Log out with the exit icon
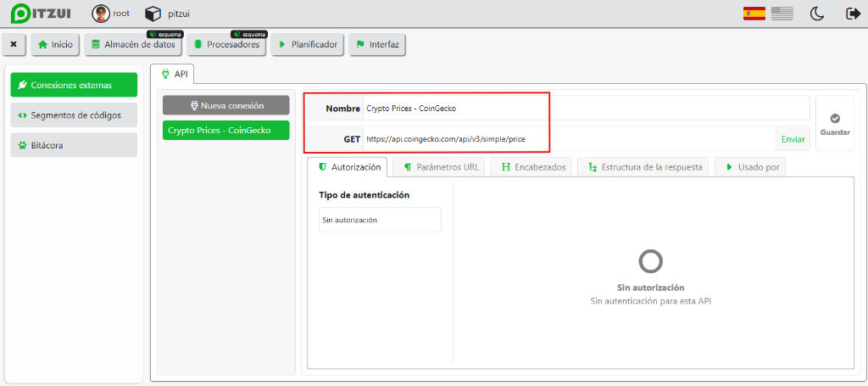Screen dimensions: 868x386 (x=853, y=14)
